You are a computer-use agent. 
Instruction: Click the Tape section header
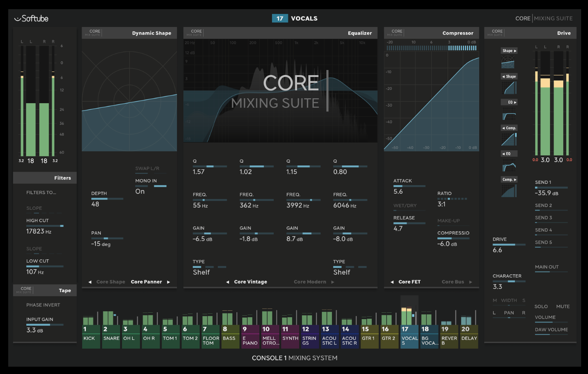45,290
